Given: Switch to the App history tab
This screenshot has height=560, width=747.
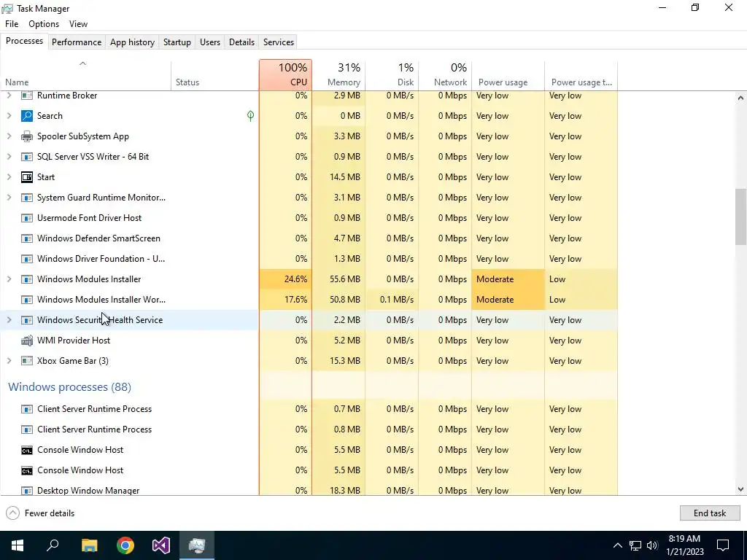Looking at the screenshot, I should [x=133, y=42].
